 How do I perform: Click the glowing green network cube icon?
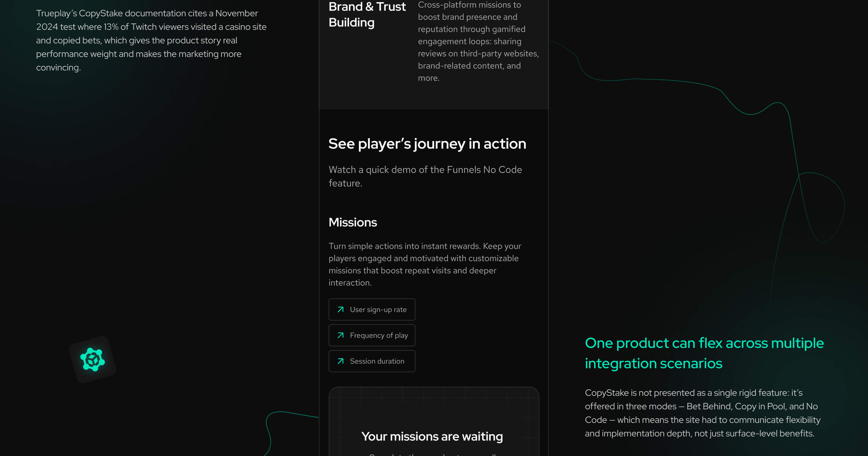click(x=93, y=359)
